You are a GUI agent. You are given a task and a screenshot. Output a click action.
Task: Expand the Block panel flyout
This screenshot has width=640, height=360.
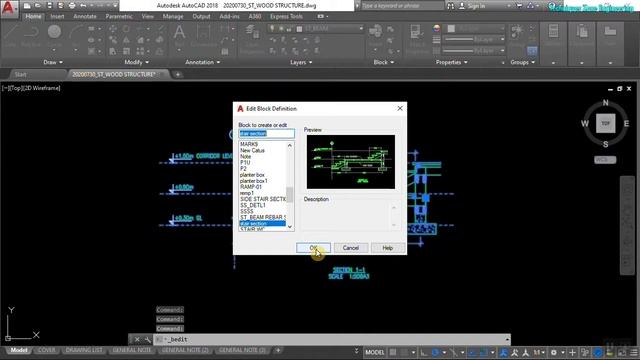click(x=384, y=62)
